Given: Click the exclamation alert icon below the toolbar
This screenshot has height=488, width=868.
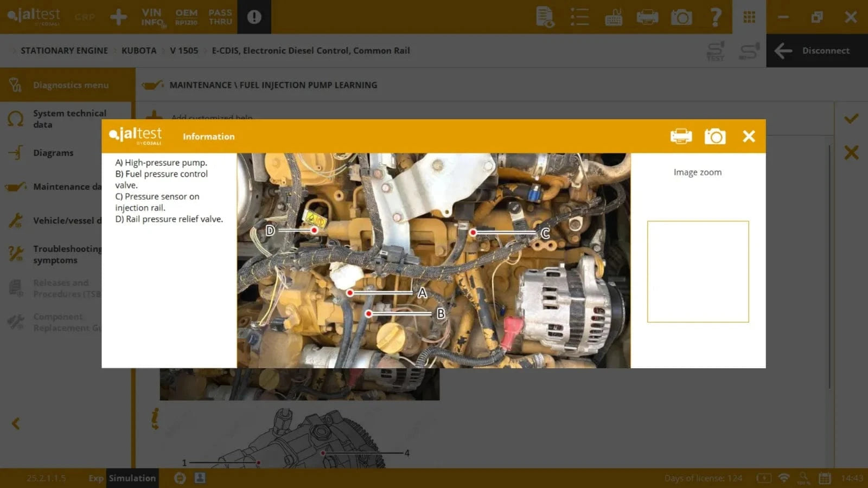Looking at the screenshot, I should point(254,16).
